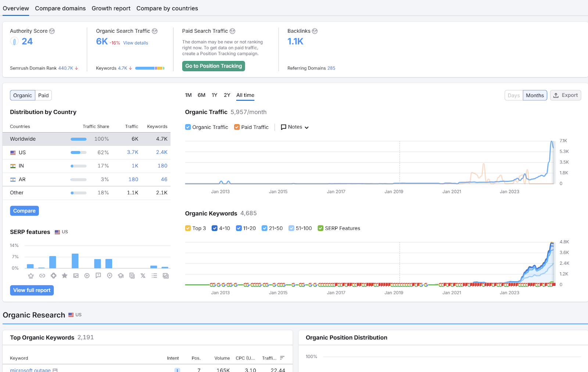Toggle the 51-100 keywords checkbox
The height and width of the screenshot is (372, 588).
click(x=291, y=228)
